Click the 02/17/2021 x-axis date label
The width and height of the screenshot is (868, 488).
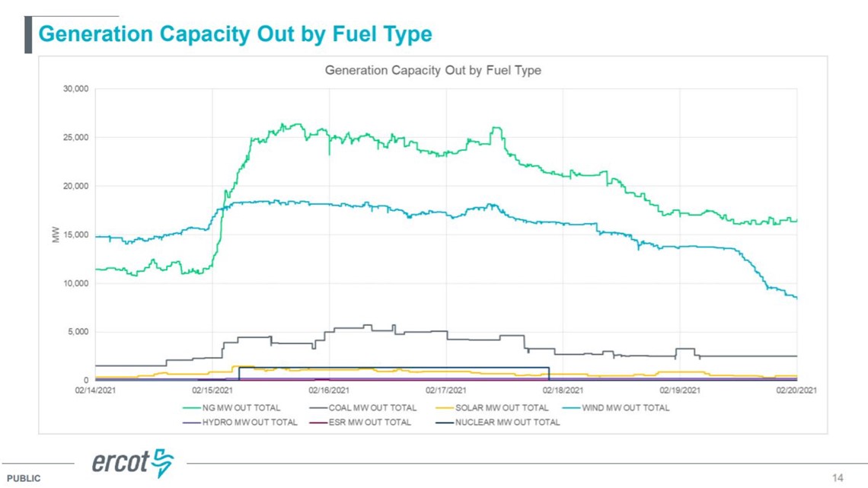[x=445, y=390]
